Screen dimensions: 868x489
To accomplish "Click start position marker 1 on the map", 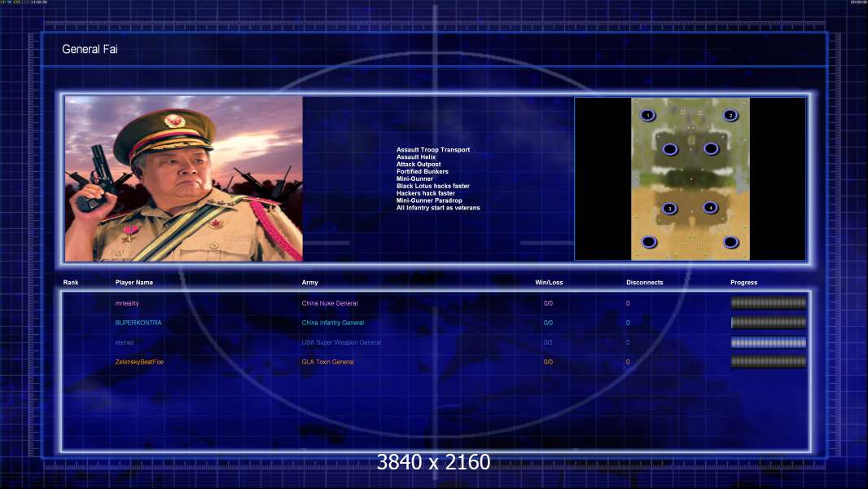I will pyautogui.click(x=647, y=115).
